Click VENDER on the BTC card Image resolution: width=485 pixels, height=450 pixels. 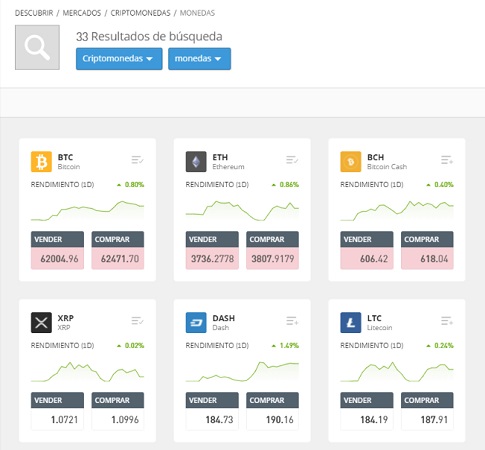(x=57, y=239)
